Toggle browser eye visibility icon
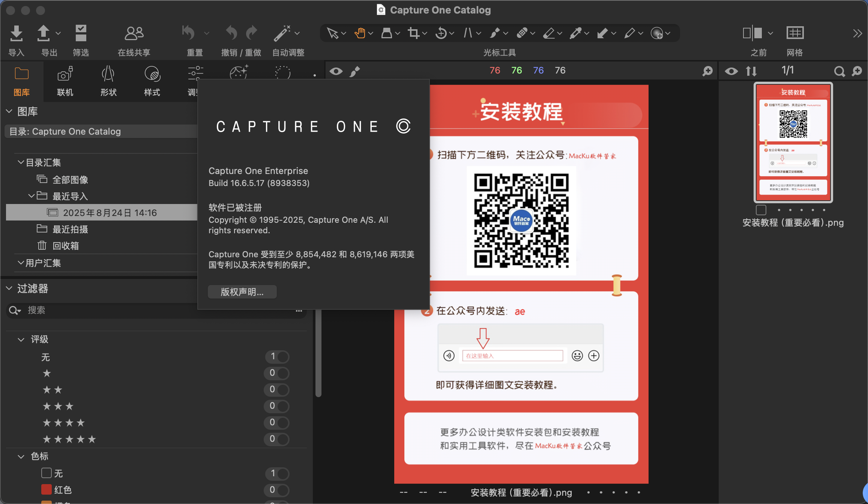 731,71
